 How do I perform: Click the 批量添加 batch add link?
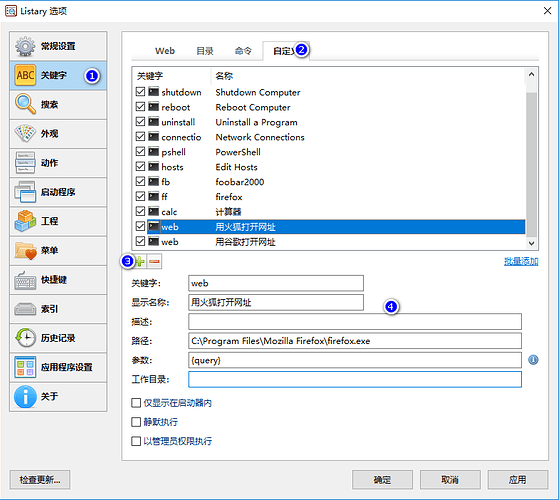tap(521, 261)
